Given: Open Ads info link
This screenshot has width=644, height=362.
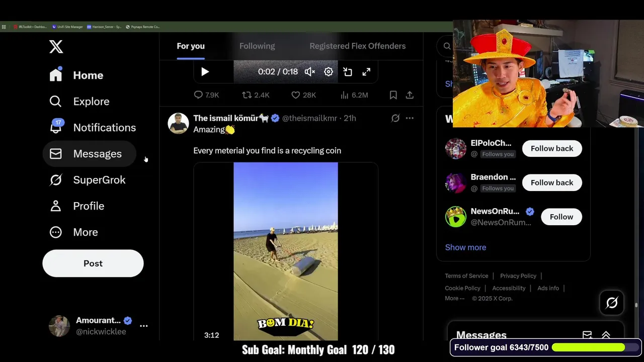Looking at the screenshot, I should tap(548, 288).
